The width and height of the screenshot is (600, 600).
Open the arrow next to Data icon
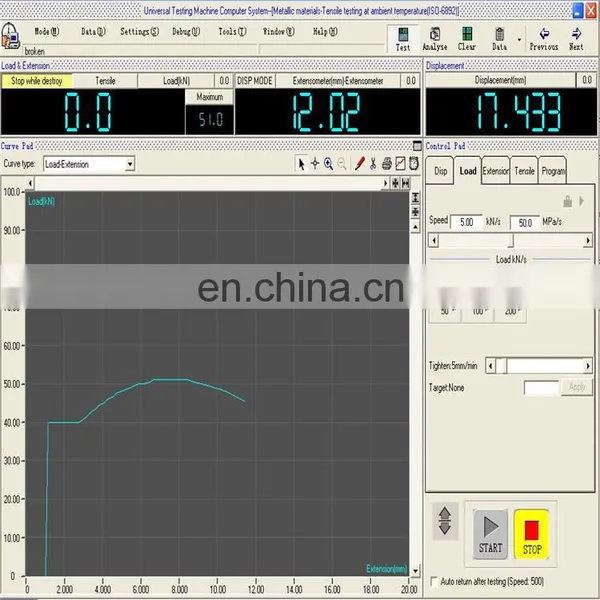(519, 39)
